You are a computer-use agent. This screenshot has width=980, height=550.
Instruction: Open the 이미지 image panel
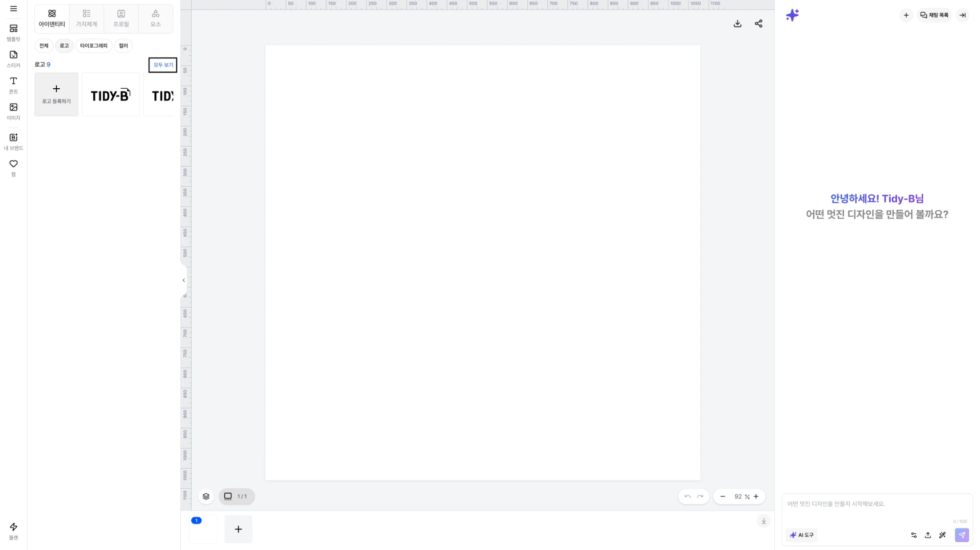(13, 112)
